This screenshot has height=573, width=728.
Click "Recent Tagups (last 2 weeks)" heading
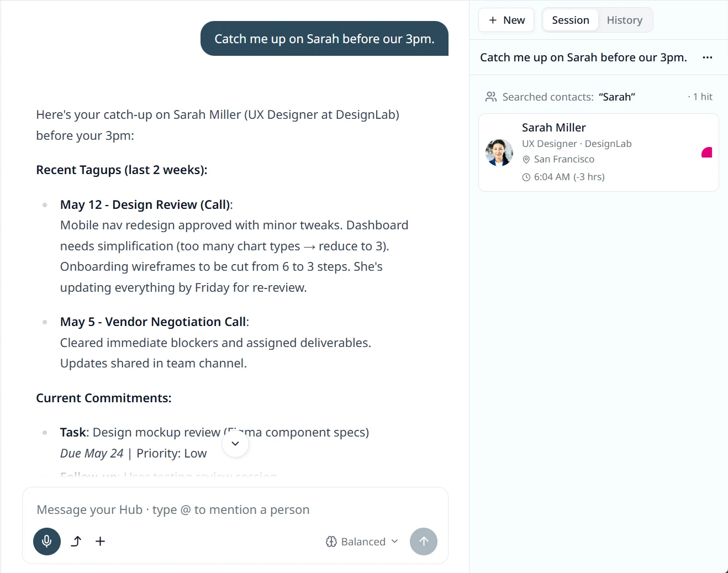point(122,170)
